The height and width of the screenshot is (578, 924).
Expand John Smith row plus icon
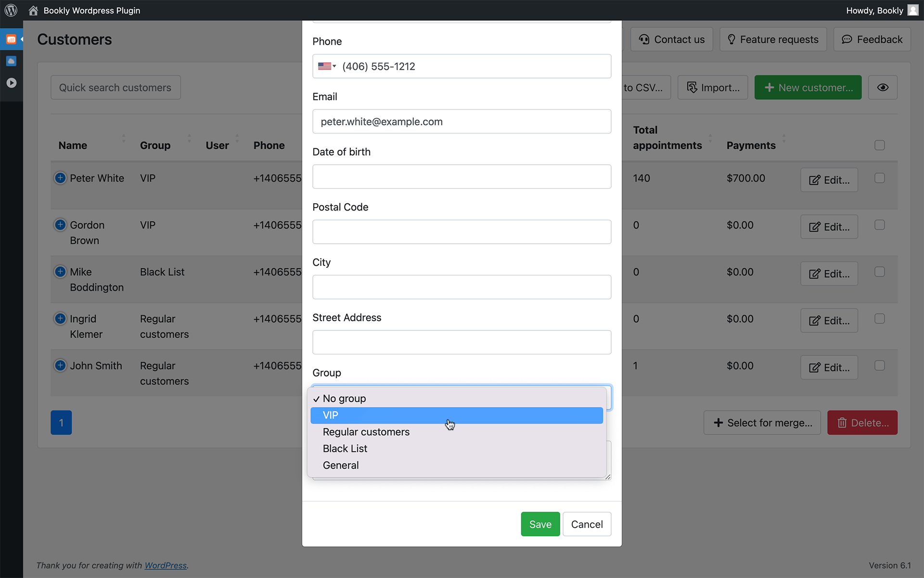(60, 366)
